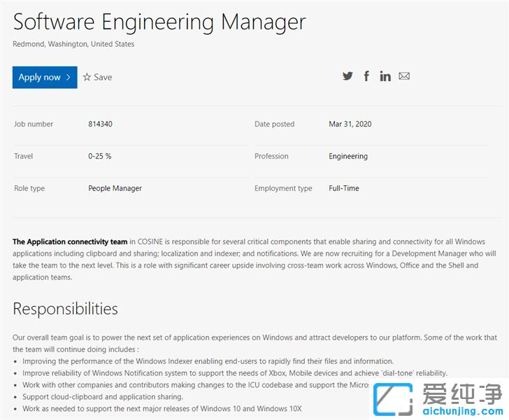Click the People Manager role type
The height and width of the screenshot is (420, 509).
point(115,189)
